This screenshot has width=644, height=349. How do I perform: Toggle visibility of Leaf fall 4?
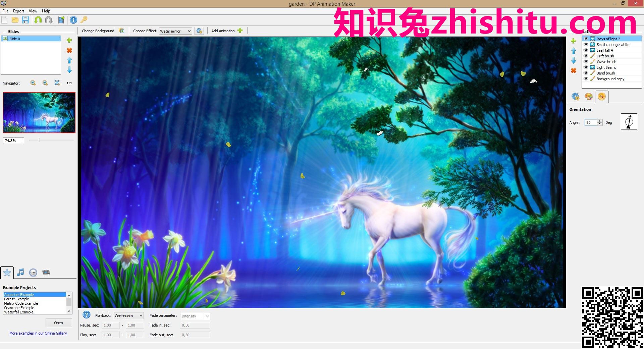(586, 50)
